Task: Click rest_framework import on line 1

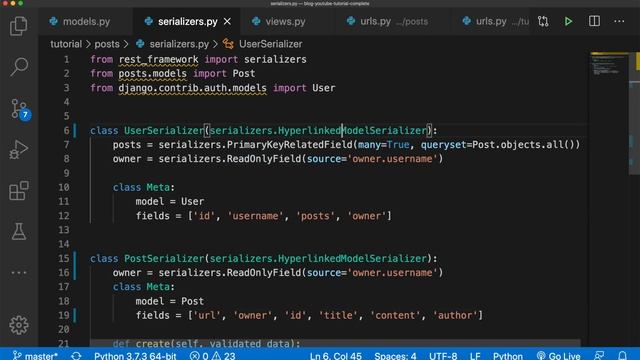Action: pyautogui.click(x=158, y=60)
